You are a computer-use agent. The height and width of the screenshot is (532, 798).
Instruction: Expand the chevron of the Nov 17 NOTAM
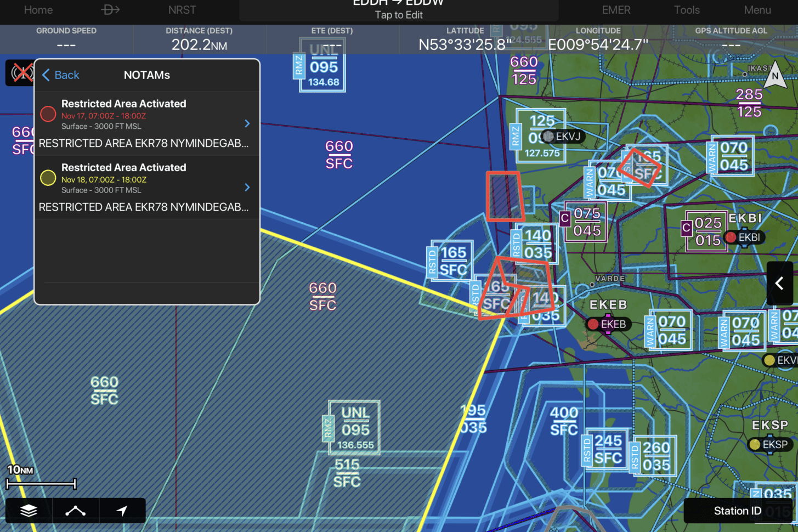247,123
